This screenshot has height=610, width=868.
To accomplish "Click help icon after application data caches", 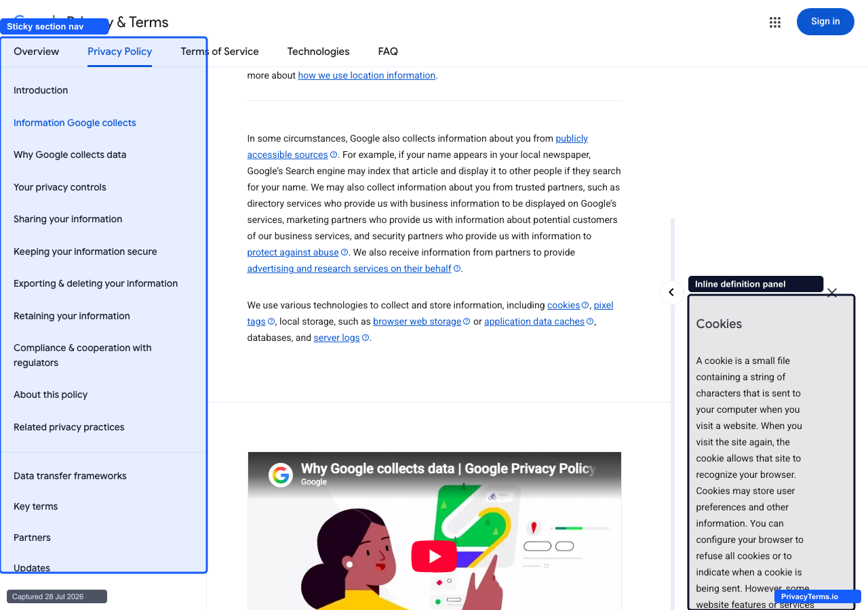I will pyautogui.click(x=590, y=321).
